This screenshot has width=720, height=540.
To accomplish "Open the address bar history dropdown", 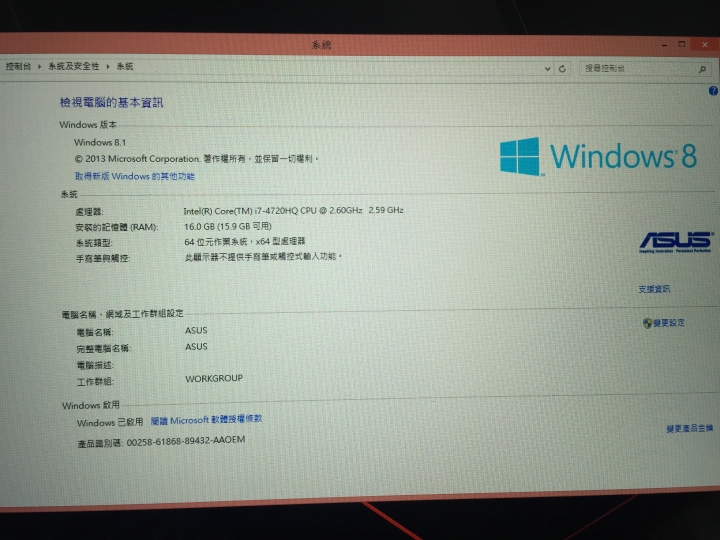I will pos(547,69).
